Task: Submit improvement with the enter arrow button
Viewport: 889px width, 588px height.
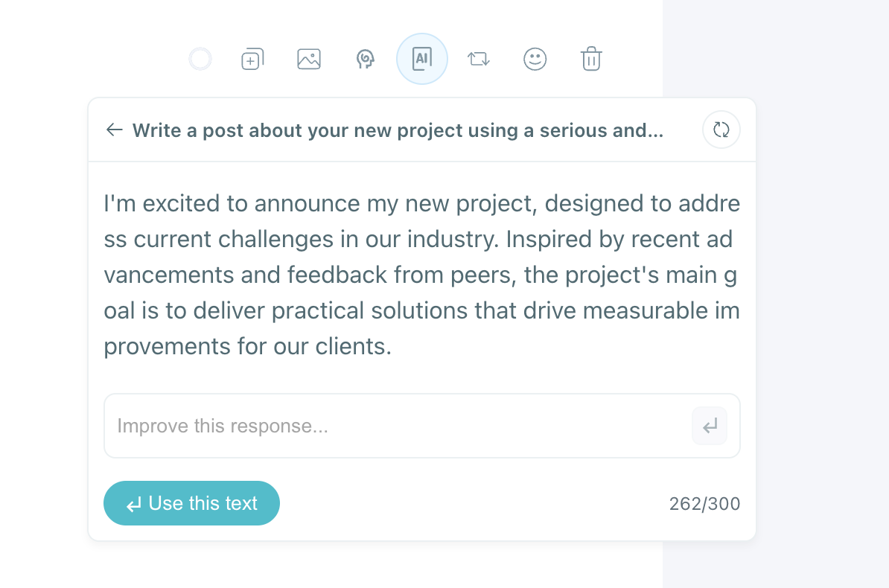Action: coord(710,426)
